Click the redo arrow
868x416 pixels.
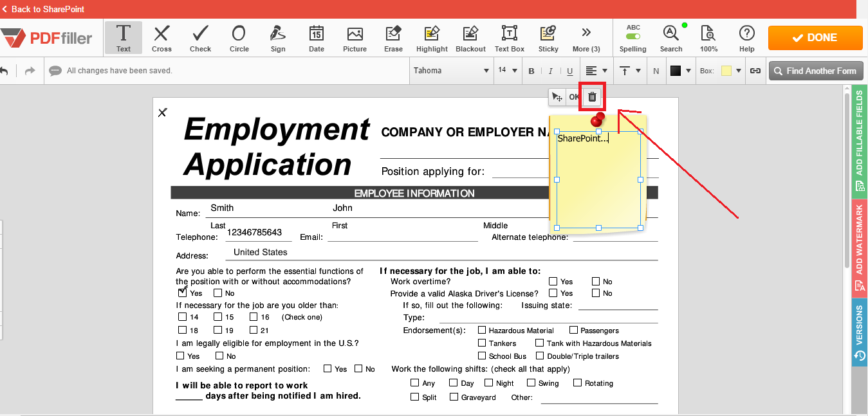point(30,71)
